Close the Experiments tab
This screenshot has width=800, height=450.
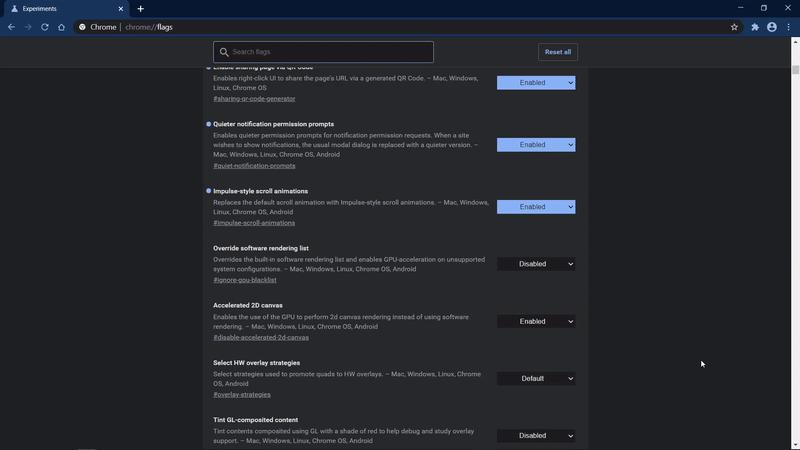[x=121, y=8]
